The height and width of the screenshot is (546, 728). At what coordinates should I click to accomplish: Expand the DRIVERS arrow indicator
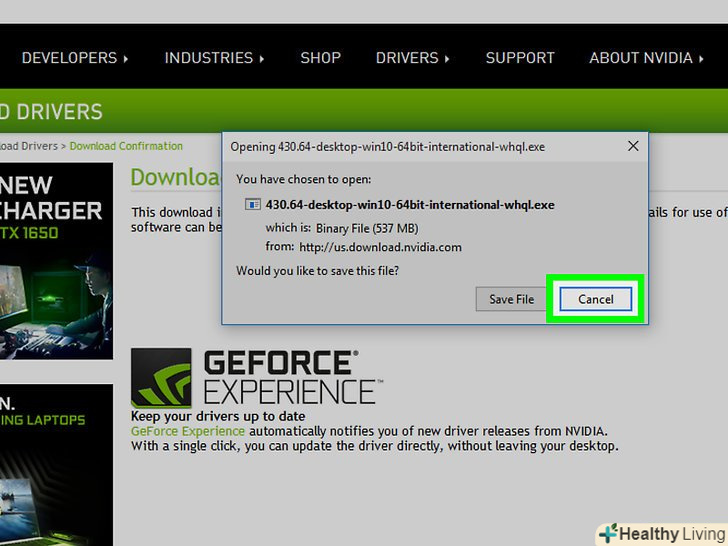tap(447, 59)
